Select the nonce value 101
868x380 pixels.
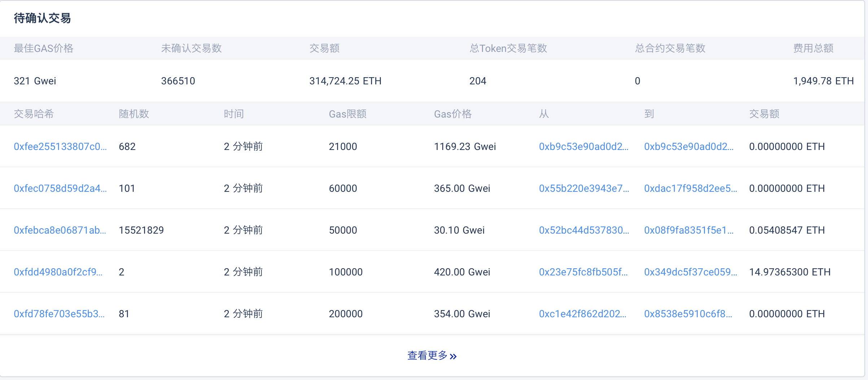[x=127, y=188]
